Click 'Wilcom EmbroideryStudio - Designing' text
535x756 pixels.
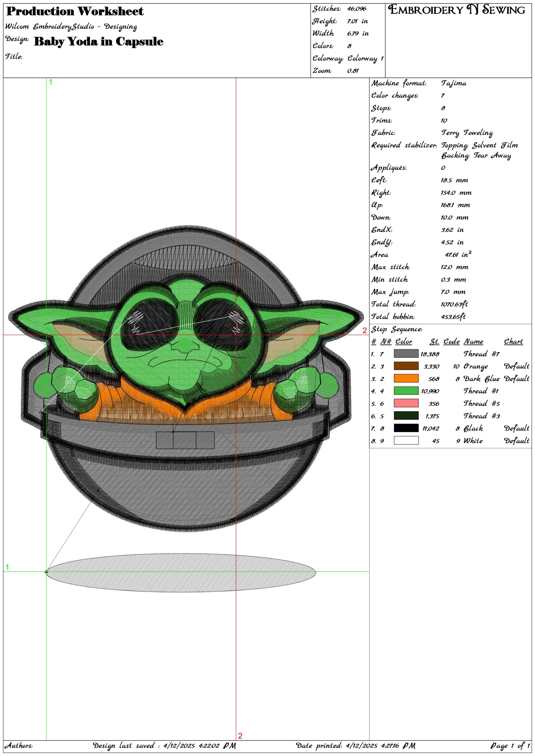coord(71,27)
